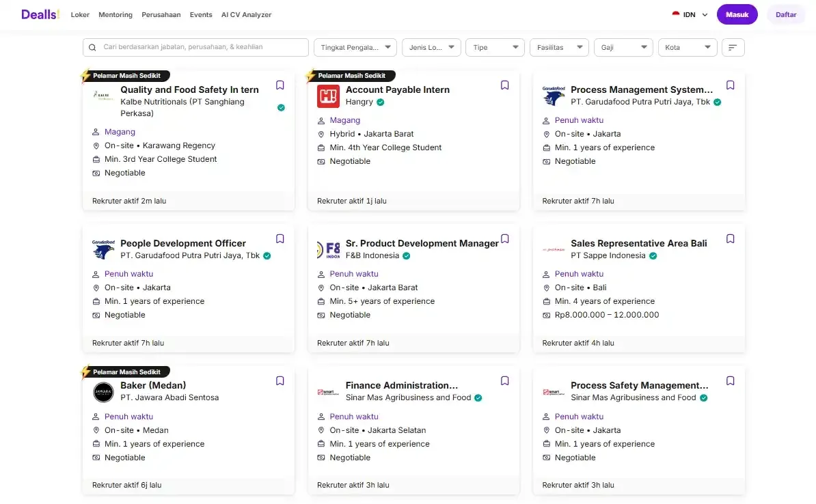
Task: Click the Daftar sign-up button
Action: (x=786, y=14)
